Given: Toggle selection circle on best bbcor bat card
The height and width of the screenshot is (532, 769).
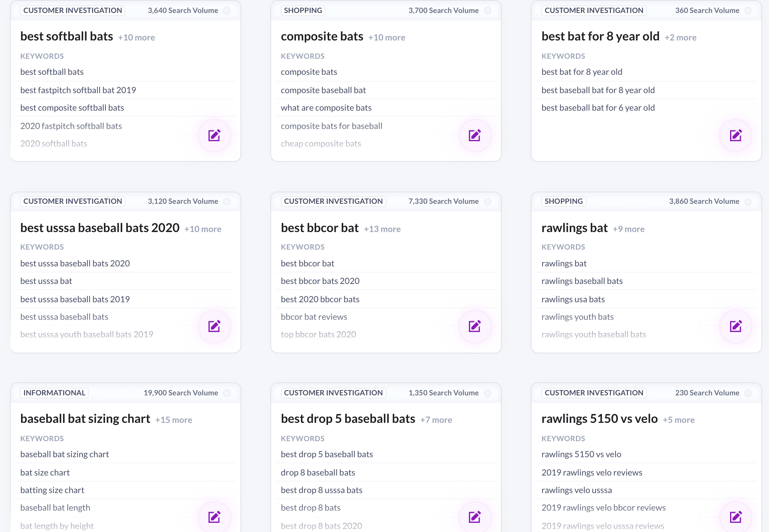Looking at the screenshot, I should click(x=488, y=202).
